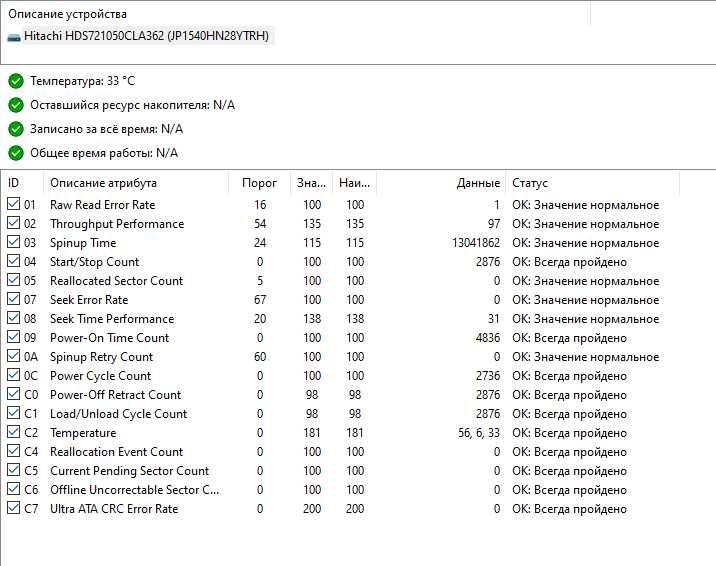Screen dimensions: 716x566
Task: Toggle checkbox for 03 Spinup Time
Action: pyautogui.click(x=13, y=242)
